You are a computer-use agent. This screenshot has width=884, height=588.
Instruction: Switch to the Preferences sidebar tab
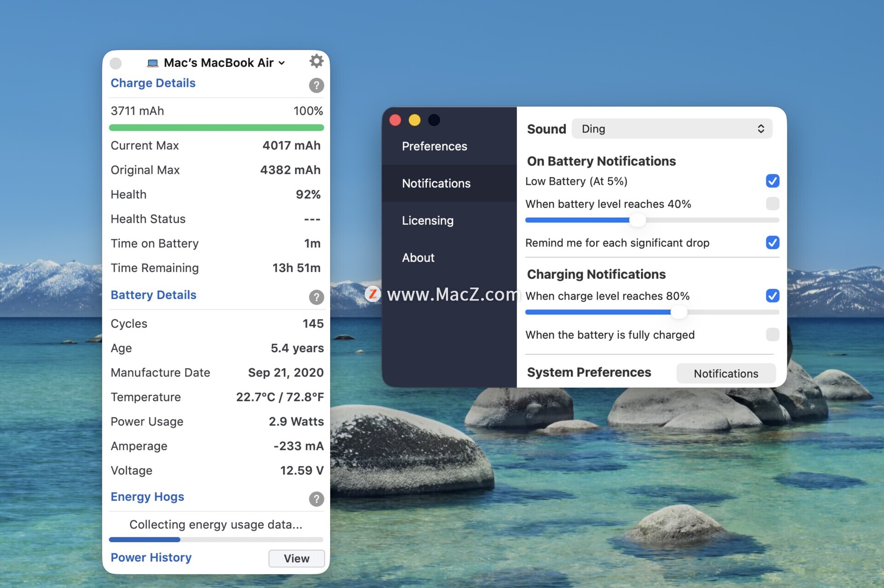click(x=434, y=146)
